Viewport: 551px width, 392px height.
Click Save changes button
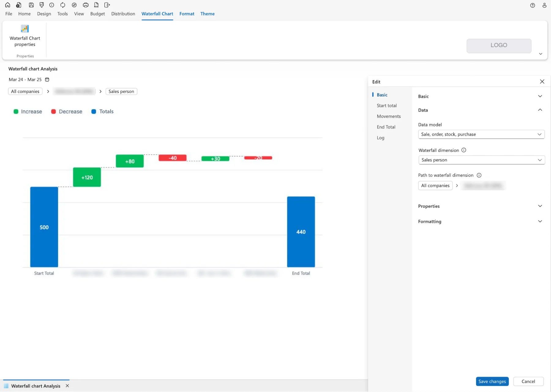492,381
